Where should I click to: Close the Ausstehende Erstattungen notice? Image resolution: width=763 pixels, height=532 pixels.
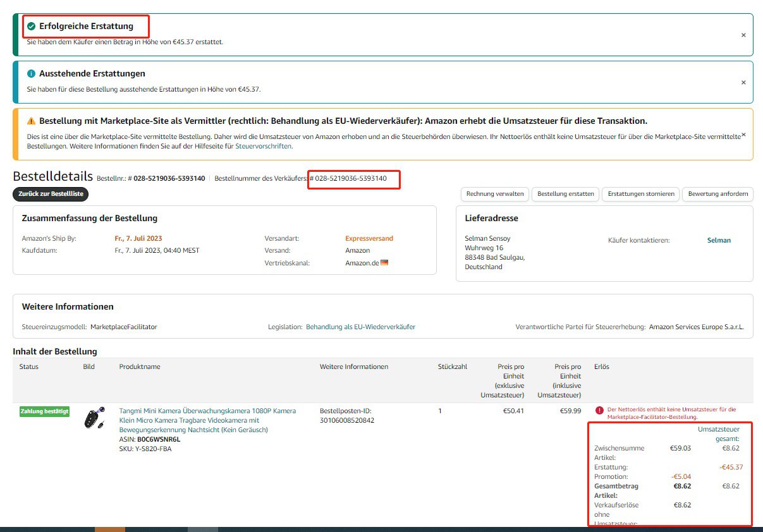click(743, 83)
